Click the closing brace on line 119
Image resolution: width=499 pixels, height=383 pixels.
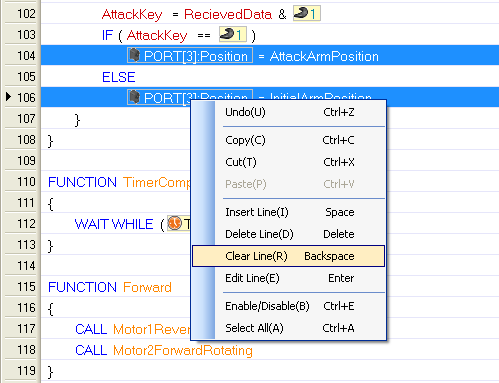(x=51, y=372)
